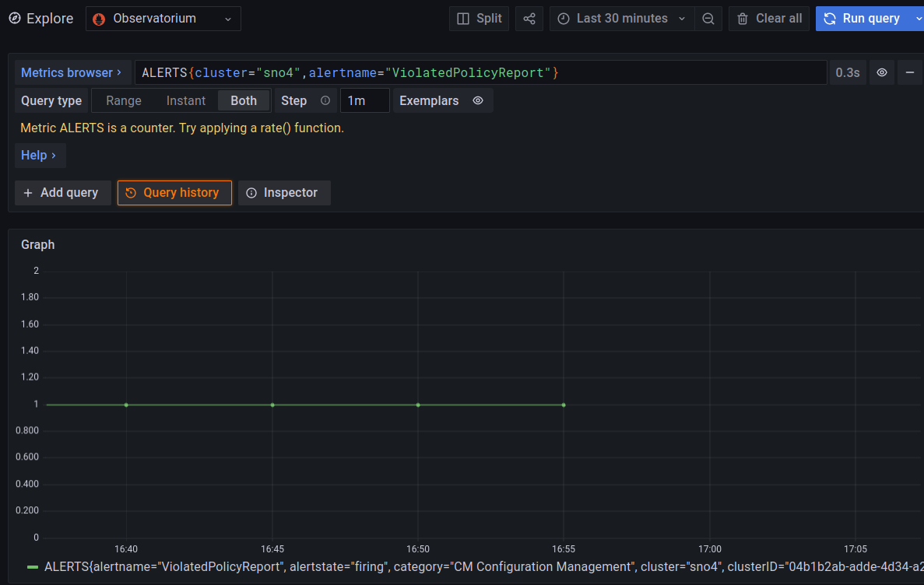This screenshot has height=585, width=924.
Task: Open the Last 30 minutes time picker
Action: 621,19
